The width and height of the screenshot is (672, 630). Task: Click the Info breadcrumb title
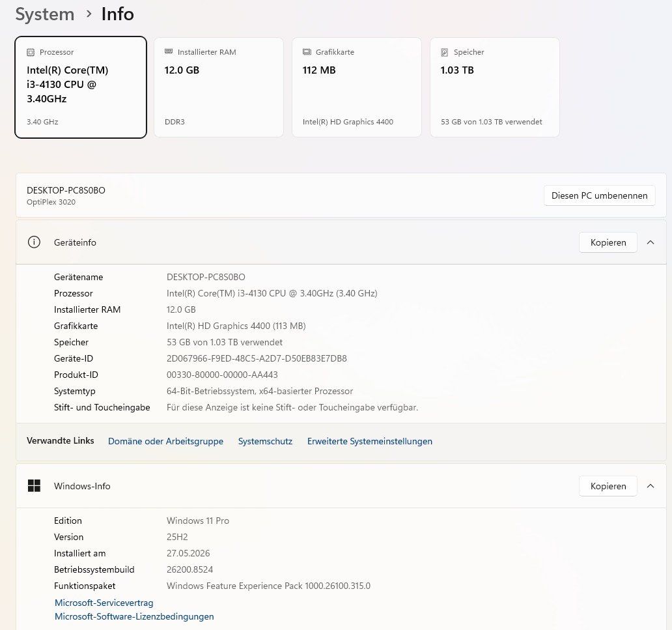point(117,14)
